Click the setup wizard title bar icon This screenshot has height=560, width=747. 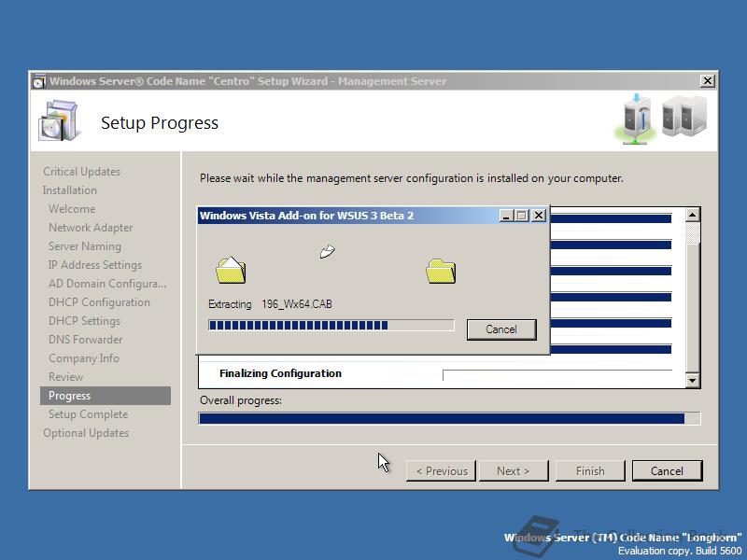(x=39, y=81)
